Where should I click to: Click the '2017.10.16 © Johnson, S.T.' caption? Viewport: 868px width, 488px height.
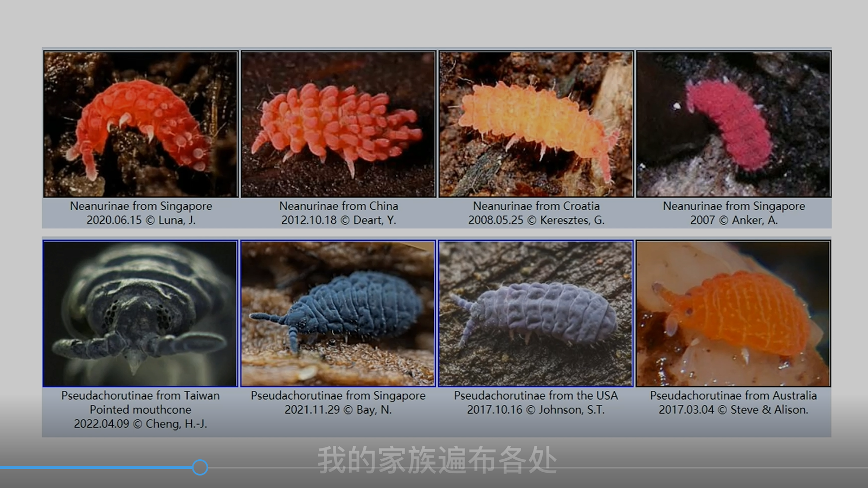(x=536, y=410)
